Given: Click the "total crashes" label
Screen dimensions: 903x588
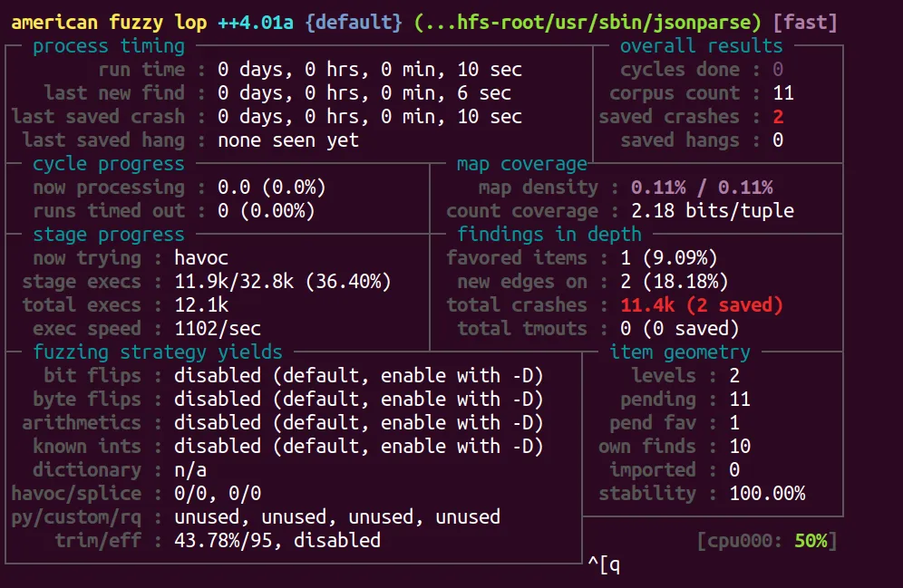Looking at the screenshot, I should click(517, 305).
